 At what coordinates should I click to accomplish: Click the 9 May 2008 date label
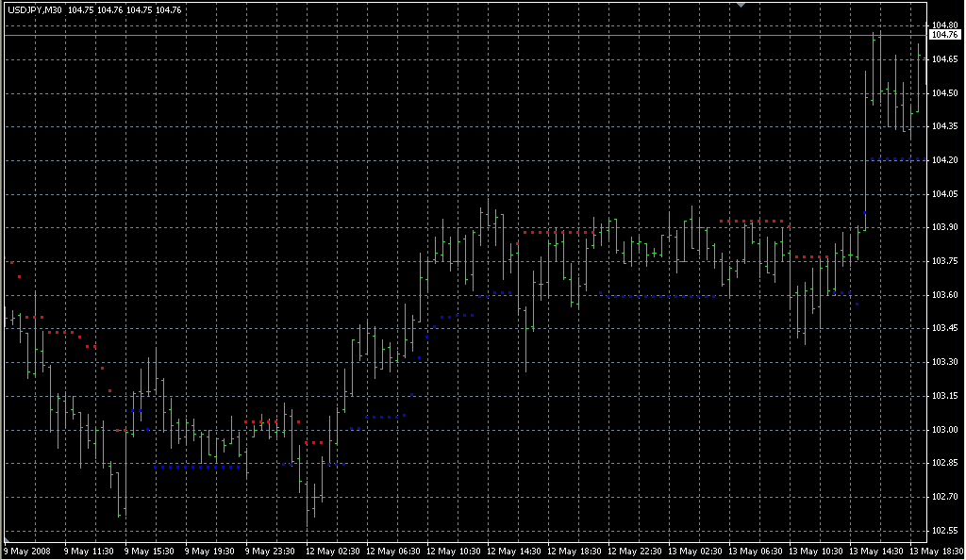click(26, 551)
